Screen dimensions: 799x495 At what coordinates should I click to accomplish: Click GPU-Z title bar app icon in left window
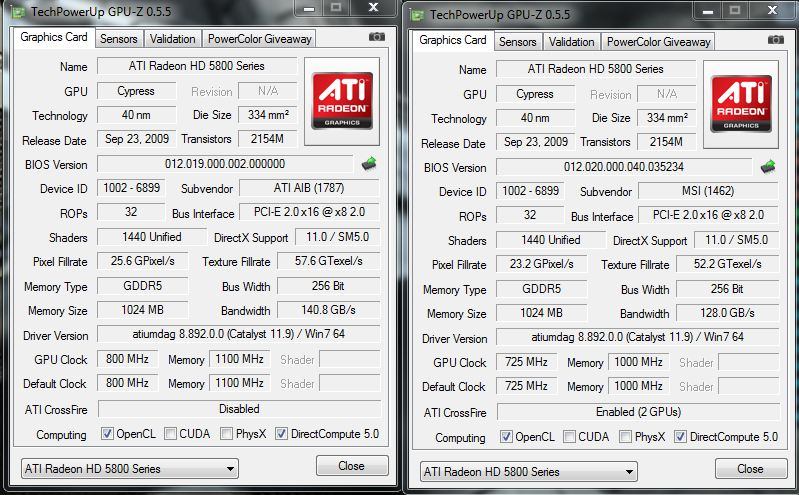[x=18, y=12]
